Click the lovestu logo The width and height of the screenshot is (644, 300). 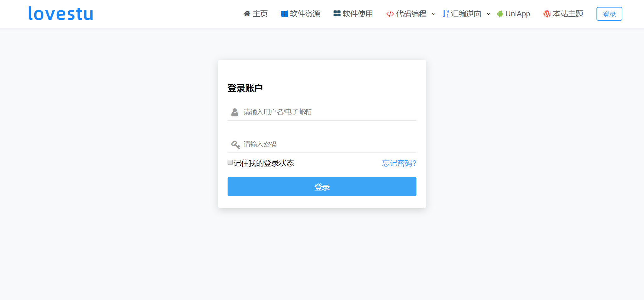[60, 14]
